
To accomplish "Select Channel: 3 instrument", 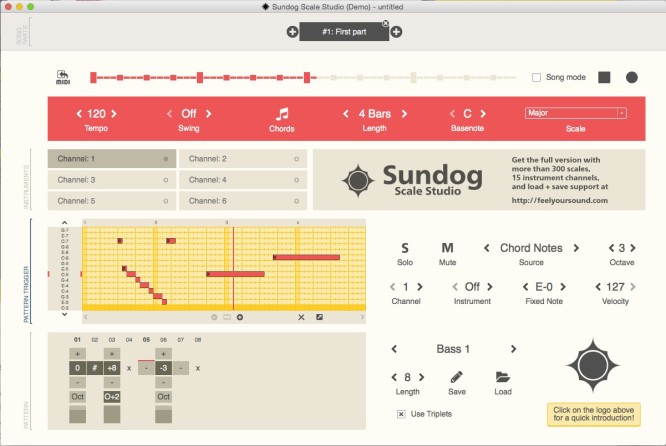I will click(112, 180).
